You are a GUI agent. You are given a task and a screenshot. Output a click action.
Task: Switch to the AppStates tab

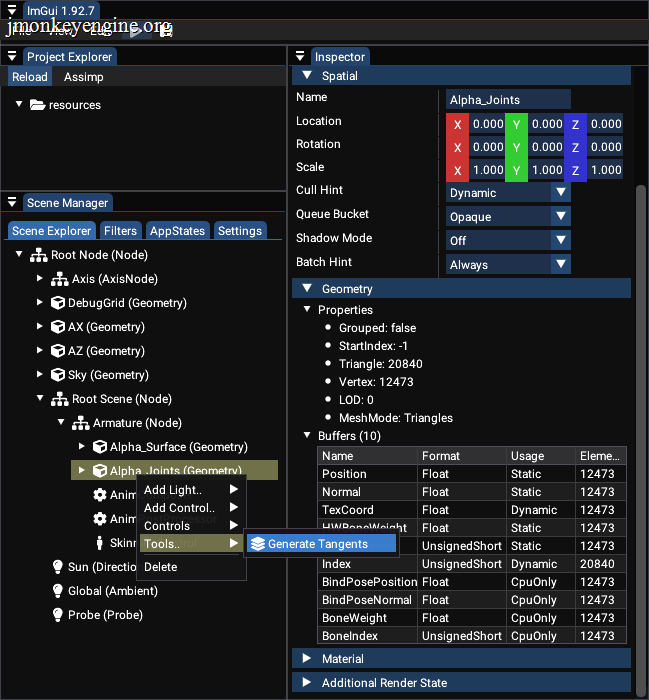(177, 231)
